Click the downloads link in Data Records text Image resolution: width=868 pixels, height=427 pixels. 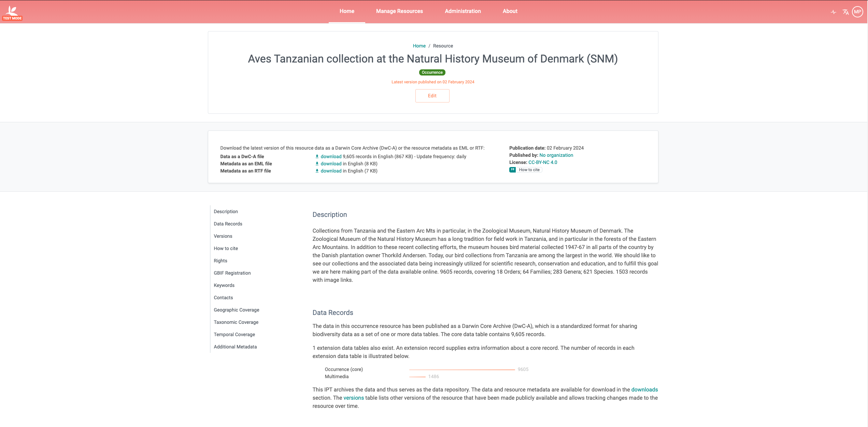tap(644, 389)
